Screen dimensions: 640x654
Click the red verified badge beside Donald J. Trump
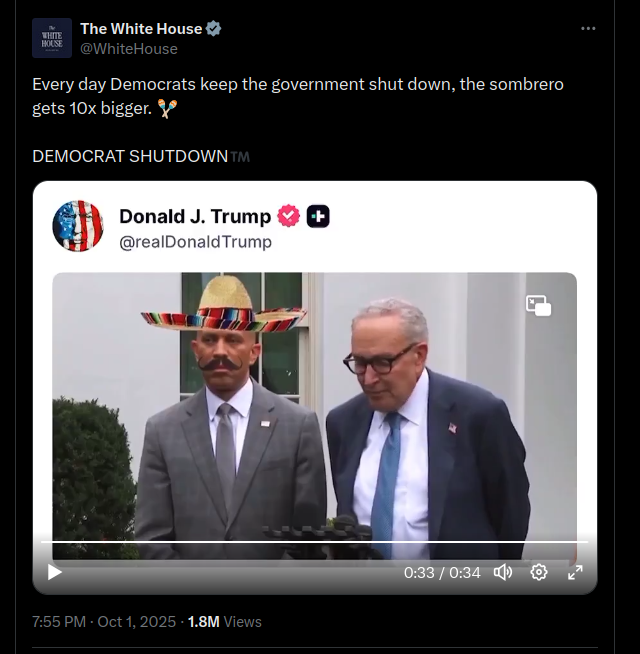[289, 216]
